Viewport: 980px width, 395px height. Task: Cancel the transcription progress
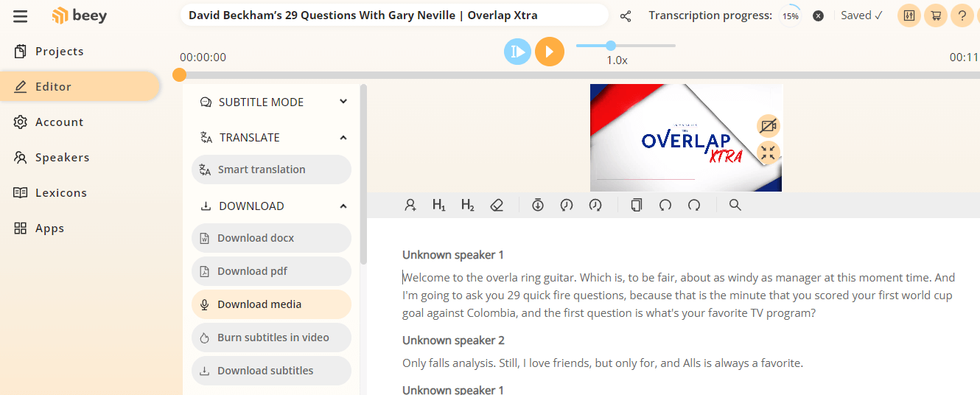[x=818, y=15]
